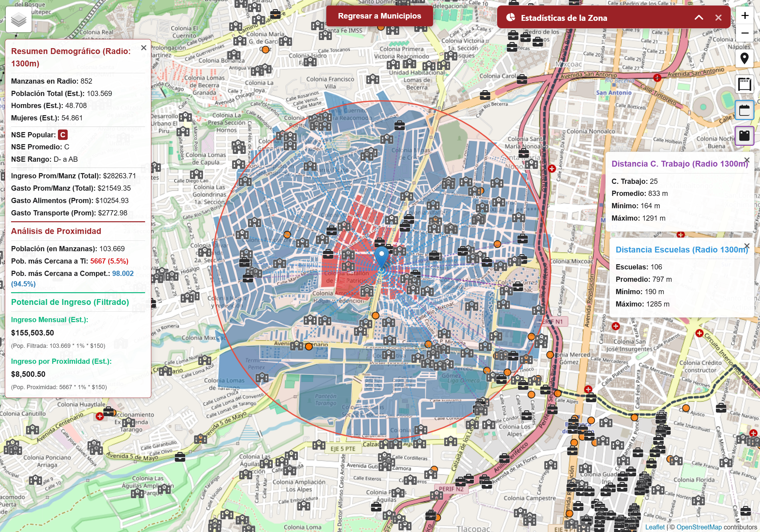Close the Distancia C. Trabajo popup
The width and height of the screenshot is (760, 532).
coord(747,160)
